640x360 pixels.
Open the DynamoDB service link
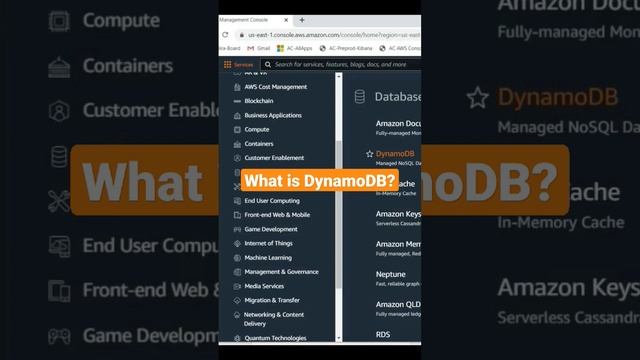pos(395,154)
